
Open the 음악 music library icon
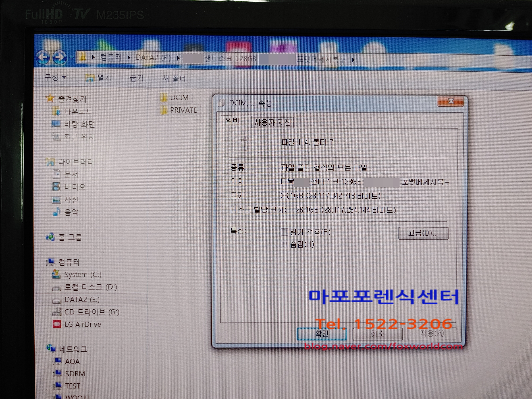[x=56, y=212]
